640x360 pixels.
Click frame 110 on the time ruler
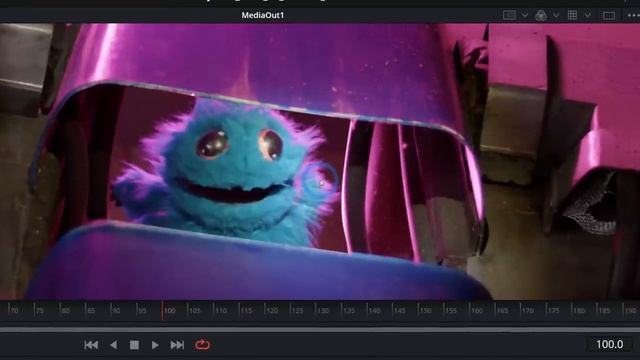pyautogui.click(x=221, y=311)
